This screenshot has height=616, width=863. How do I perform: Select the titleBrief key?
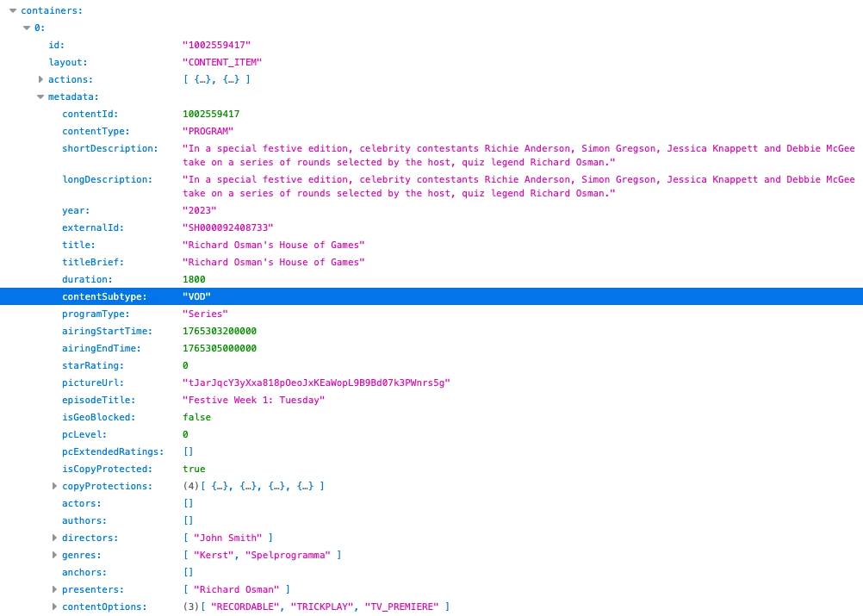pyautogui.click(x=92, y=262)
